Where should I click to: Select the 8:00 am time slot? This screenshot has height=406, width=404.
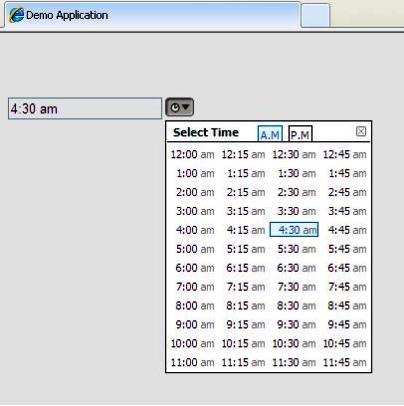pyautogui.click(x=195, y=306)
